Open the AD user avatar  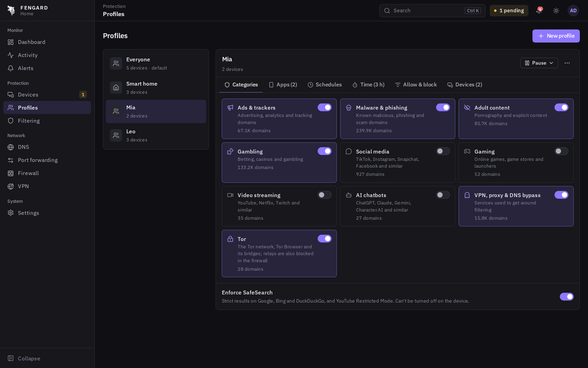coord(573,10)
